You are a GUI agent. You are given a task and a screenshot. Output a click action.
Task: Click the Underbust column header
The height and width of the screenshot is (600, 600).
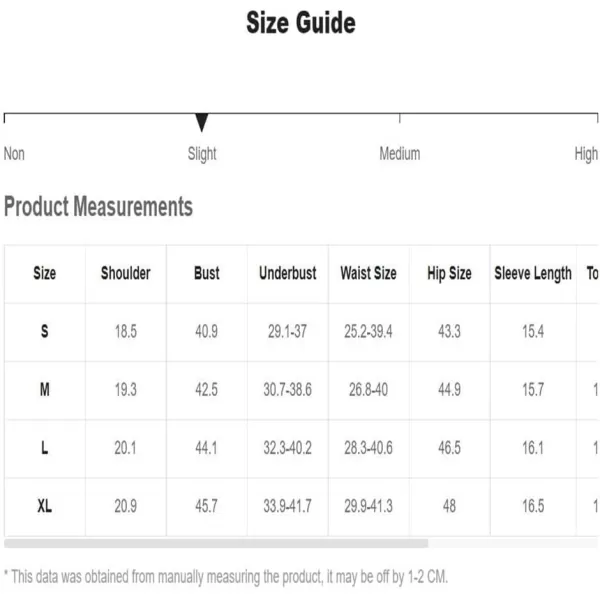(288, 273)
